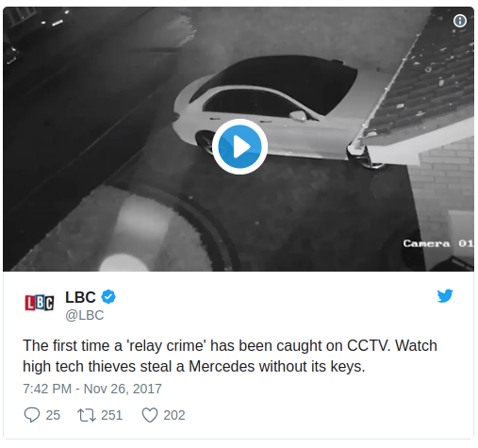This screenshot has height=448, width=478.
Task: Play the CCTV video
Action: (239, 146)
